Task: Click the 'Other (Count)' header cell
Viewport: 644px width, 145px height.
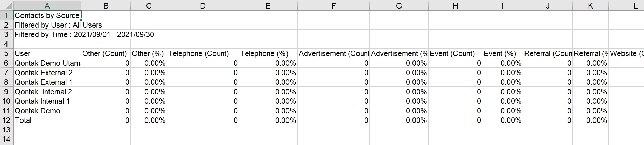Action: point(106,54)
